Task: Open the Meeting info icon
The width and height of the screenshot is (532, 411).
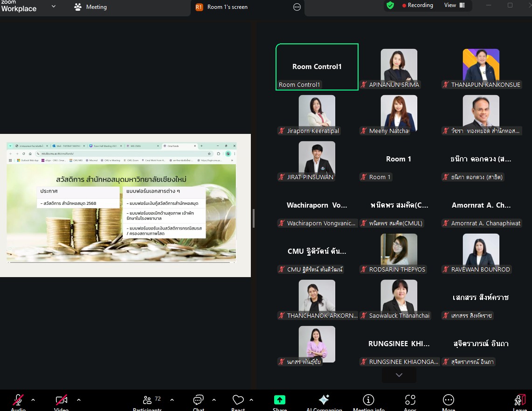Action: click(368, 400)
